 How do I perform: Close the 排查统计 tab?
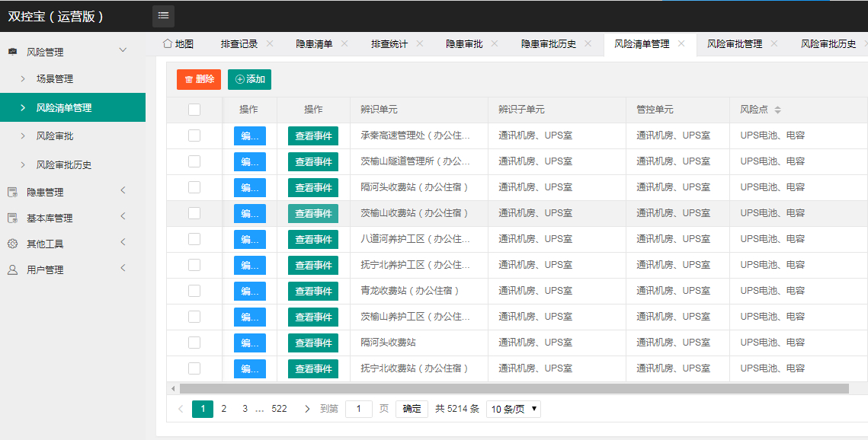(420, 43)
